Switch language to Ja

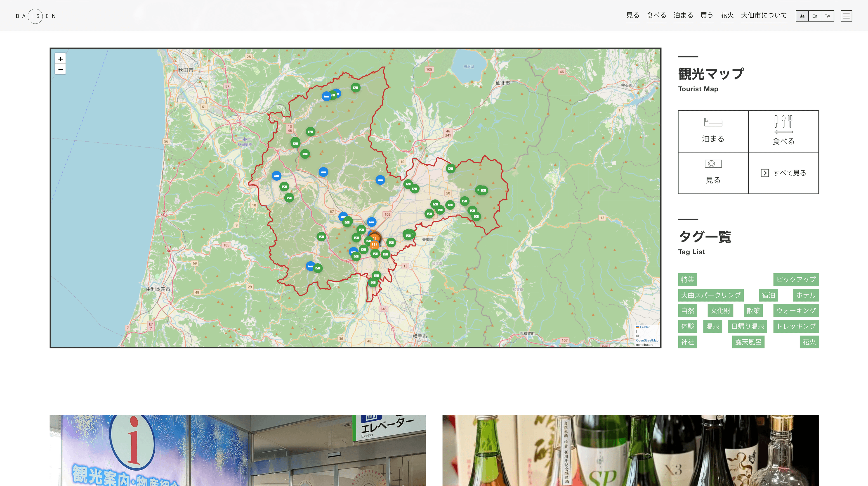click(802, 16)
